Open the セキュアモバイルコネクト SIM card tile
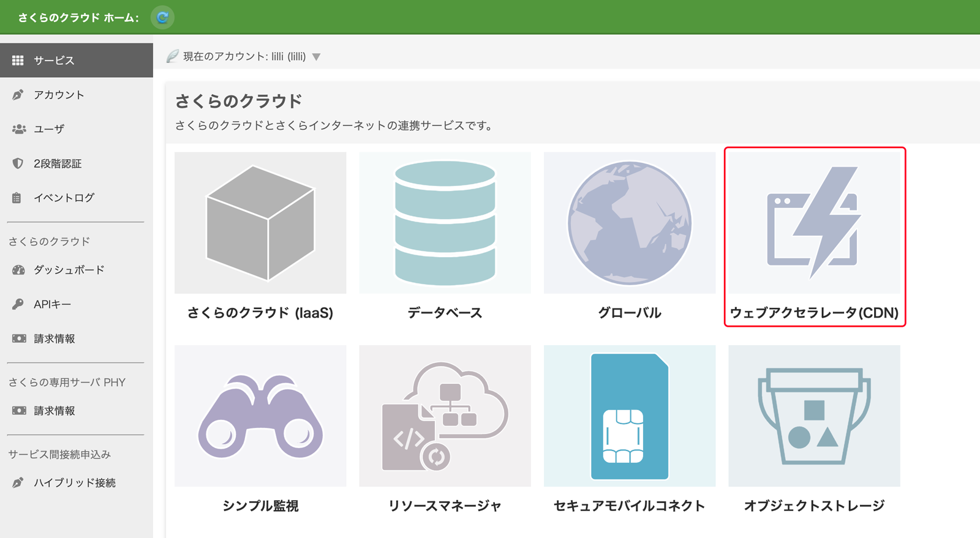 click(630, 416)
